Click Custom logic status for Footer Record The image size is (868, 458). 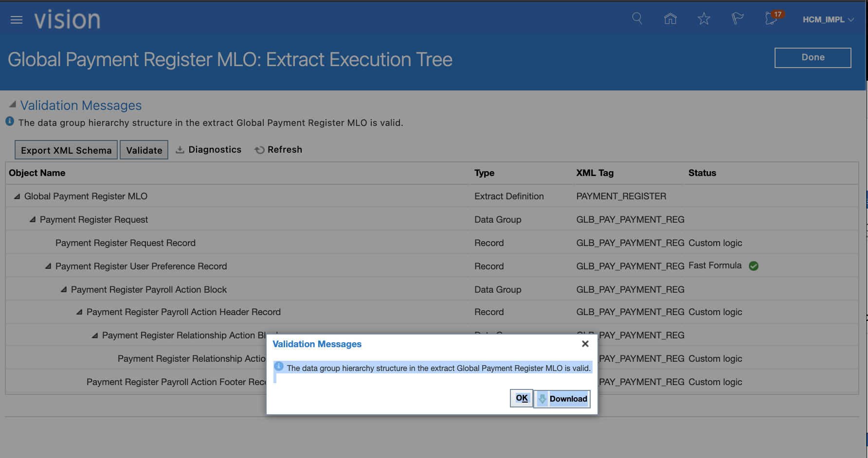coord(715,382)
